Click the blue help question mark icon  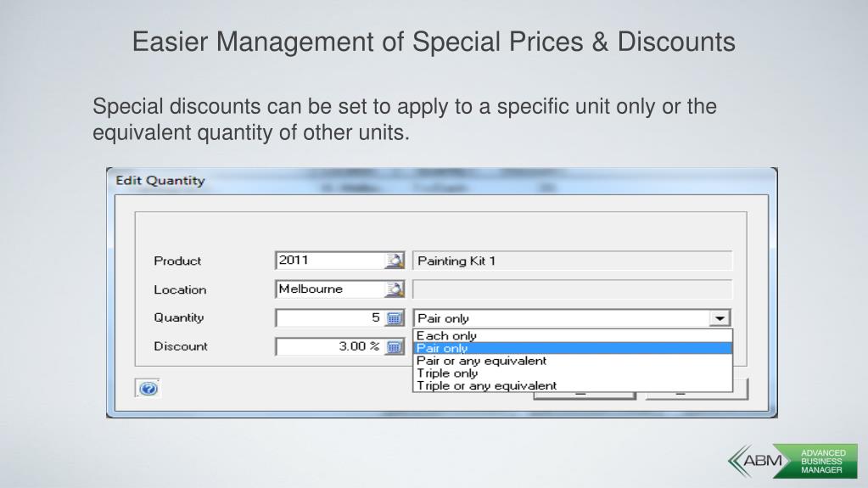tap(148, 389)
